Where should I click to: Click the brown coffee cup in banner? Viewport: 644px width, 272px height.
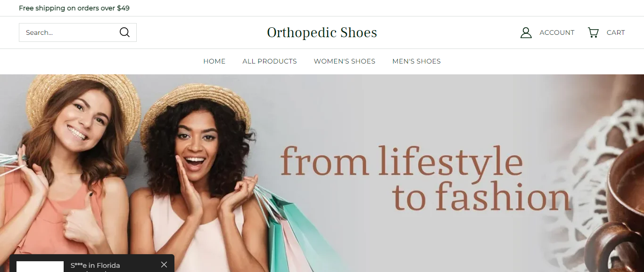pos(618,212)
